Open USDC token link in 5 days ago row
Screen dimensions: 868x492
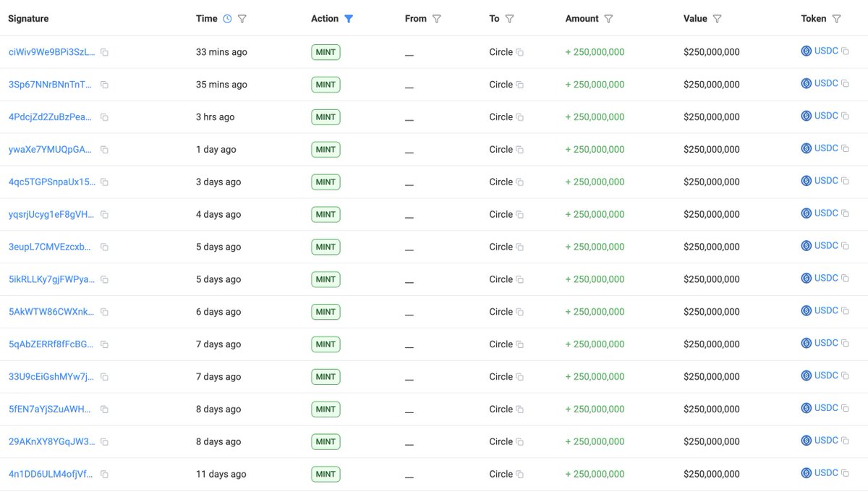click(x=825, y=246)
